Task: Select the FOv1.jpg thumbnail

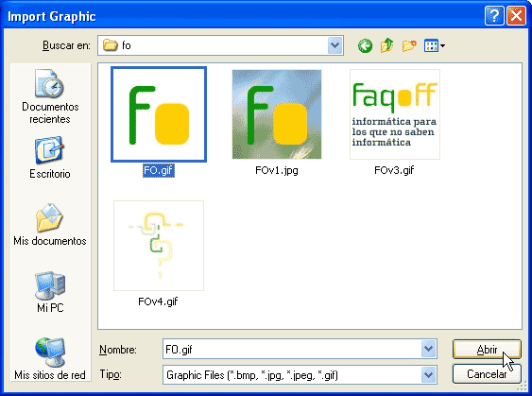Action: tap(277, 114)
